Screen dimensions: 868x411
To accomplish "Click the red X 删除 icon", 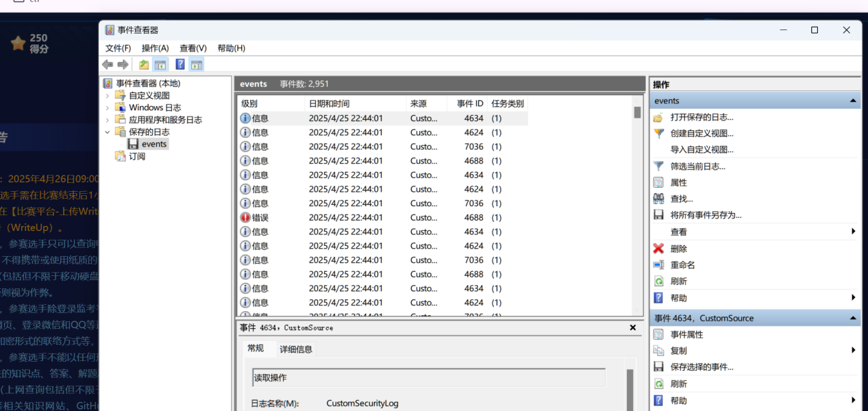I will point(658,249).
